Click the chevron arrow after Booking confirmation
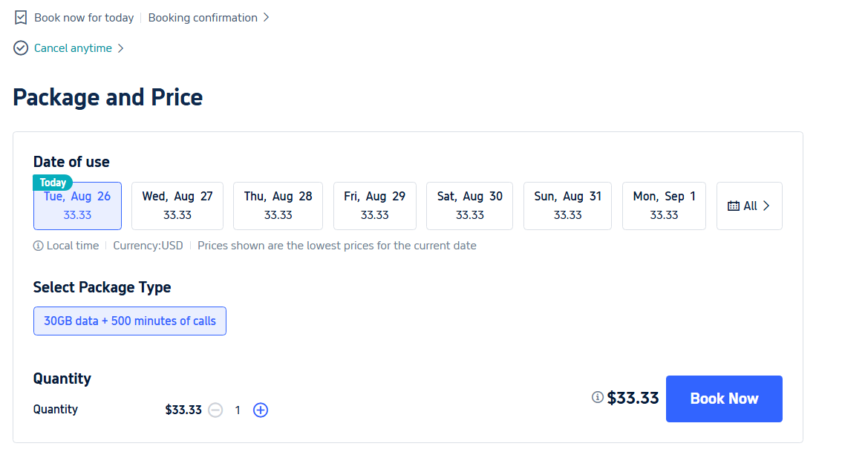Screen dimensions: 868x475 [x=265, y=17]
